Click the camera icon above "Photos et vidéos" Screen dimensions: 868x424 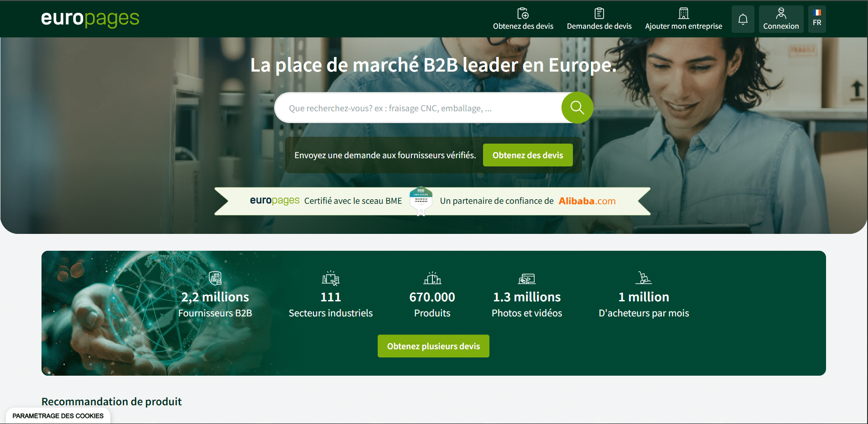point(526,279)
